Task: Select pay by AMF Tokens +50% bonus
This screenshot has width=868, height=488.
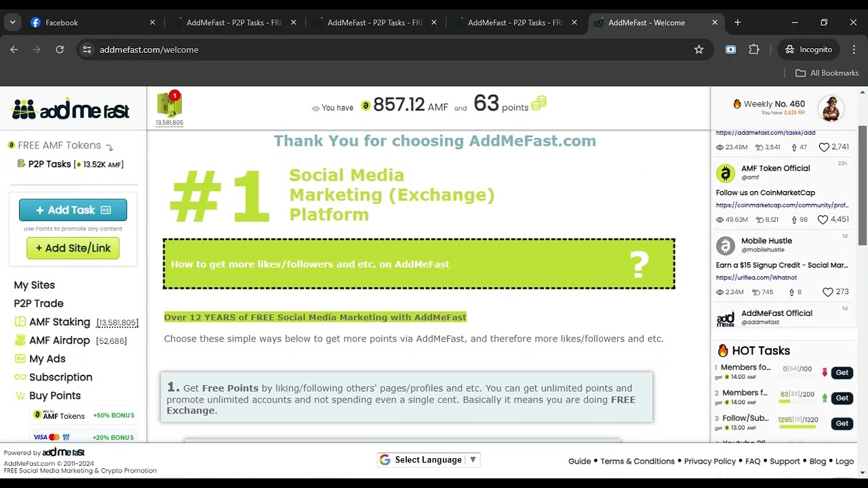Action: pyautogui.click(x=83, y=415)
